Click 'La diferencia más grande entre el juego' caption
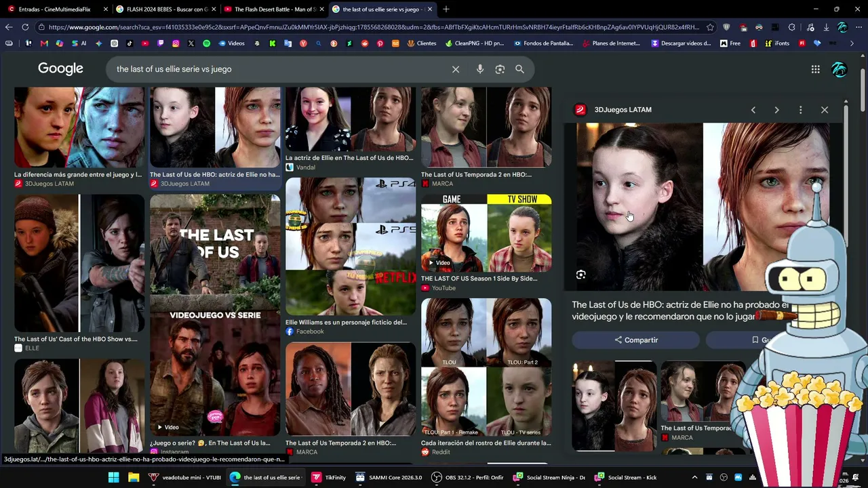Screen dimensions: 868x488 78,175
